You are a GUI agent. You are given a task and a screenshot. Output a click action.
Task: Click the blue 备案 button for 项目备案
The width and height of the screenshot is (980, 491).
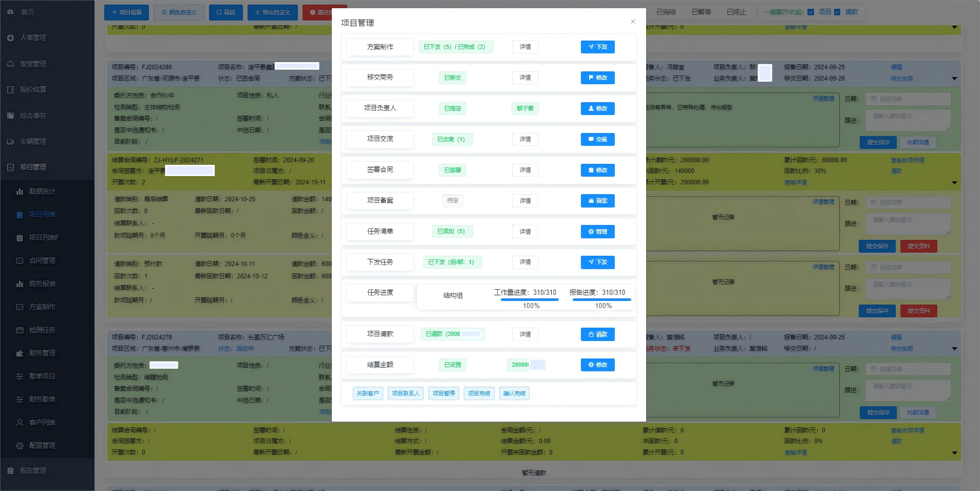(x=597, y=201)
